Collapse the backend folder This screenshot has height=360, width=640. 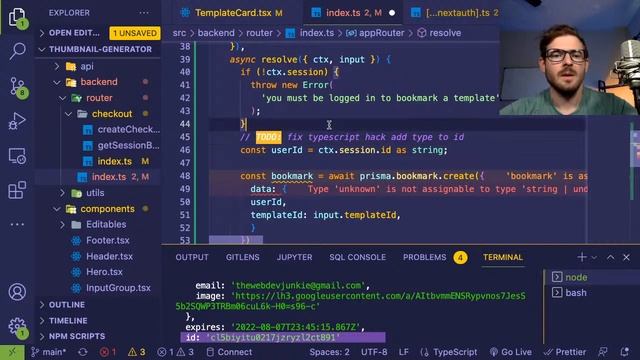(99, 82)
